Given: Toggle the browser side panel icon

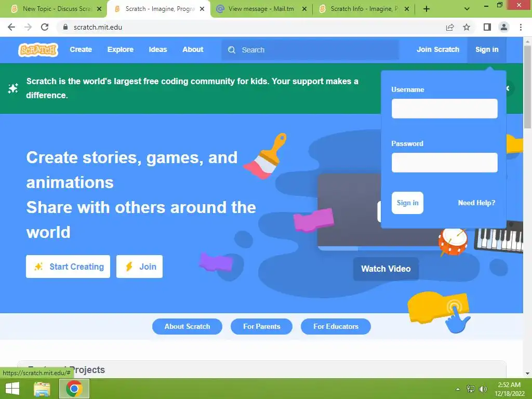Looking at the screenshot, I should (x=487, y=27).
